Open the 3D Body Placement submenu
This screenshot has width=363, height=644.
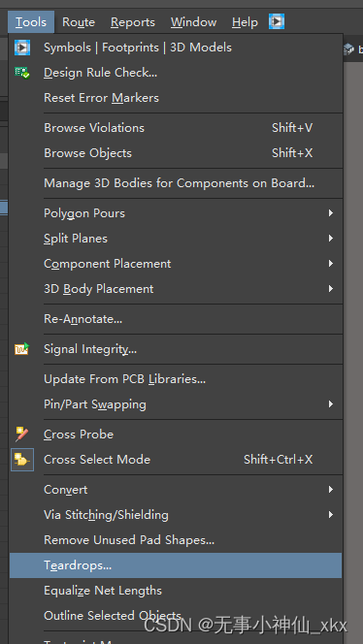pos(176,289)
